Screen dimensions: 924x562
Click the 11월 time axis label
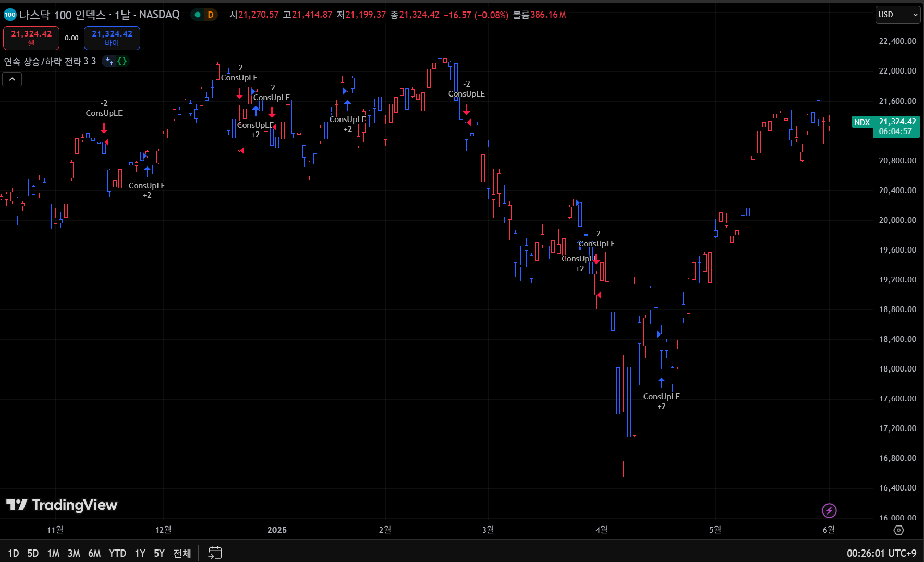[55, 530]
